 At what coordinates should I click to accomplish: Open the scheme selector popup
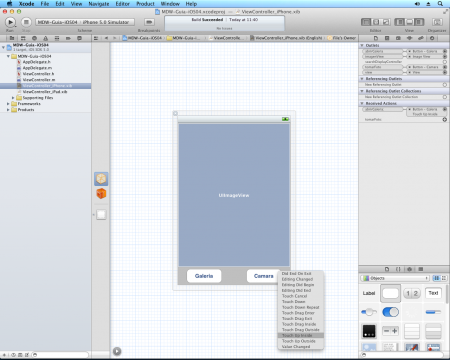85,22
